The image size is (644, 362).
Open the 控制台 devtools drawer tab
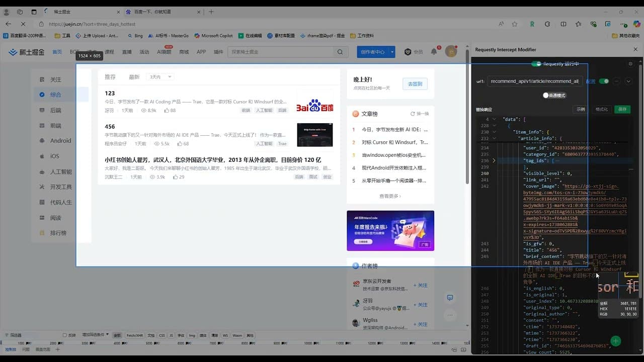[x=11, y=349]
